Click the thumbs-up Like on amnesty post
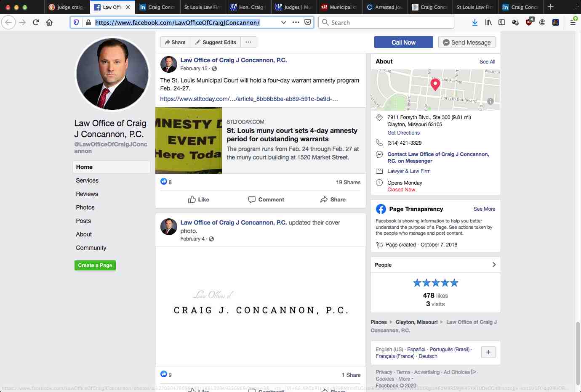 [x=198, y=199]
